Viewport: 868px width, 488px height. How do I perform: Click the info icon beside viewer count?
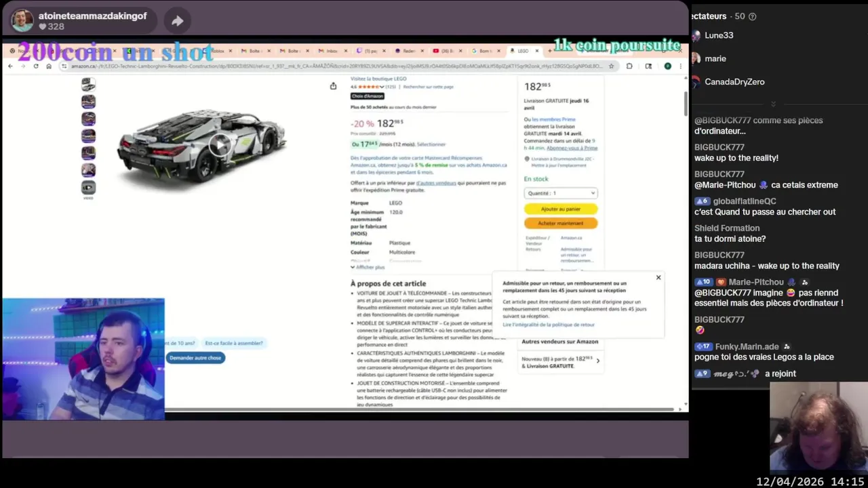(x=752, y=16)
